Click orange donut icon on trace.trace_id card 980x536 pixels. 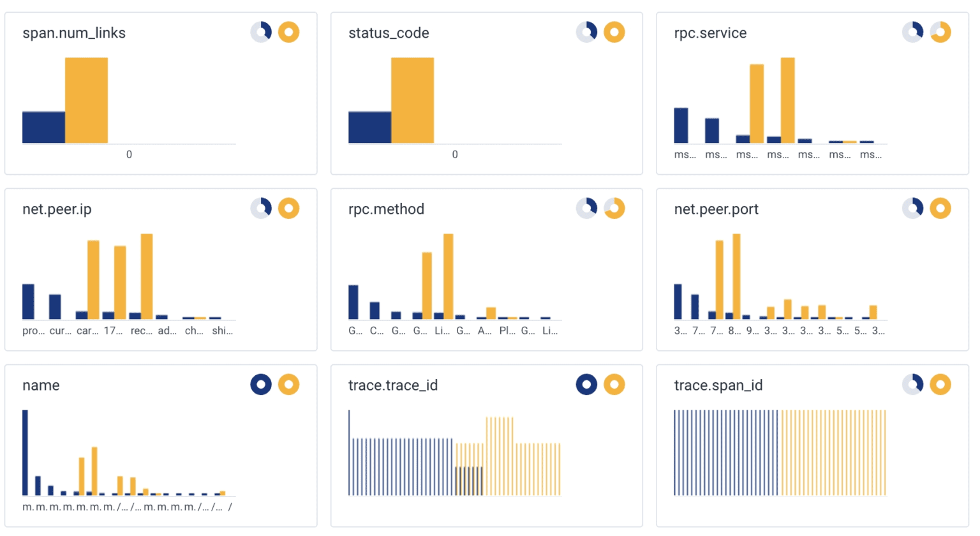(x=614, y=384)
